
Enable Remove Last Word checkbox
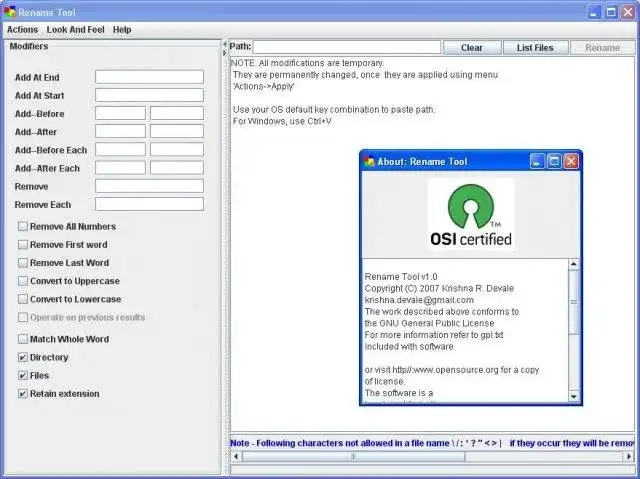point(23,263)
